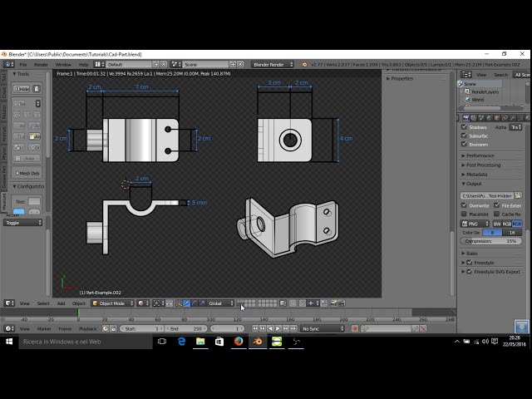This screenshot has width=532, height=399.
Task: Toggle the Freestyle checkbox
Action: [470, 263]
